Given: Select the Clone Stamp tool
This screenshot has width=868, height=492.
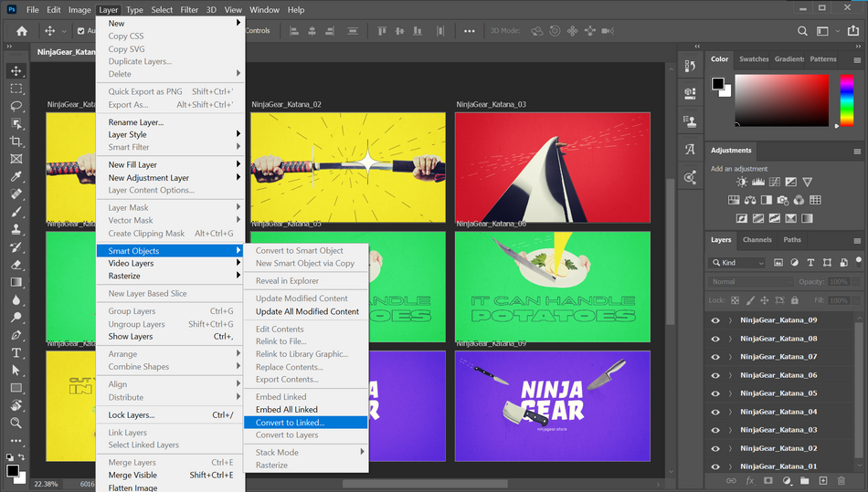Looking at the screenshot, I should tap(16, 229).
